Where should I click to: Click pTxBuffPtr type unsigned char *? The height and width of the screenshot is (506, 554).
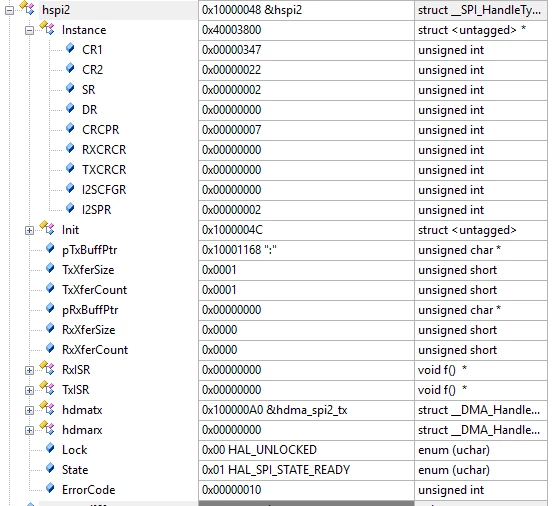460,250
